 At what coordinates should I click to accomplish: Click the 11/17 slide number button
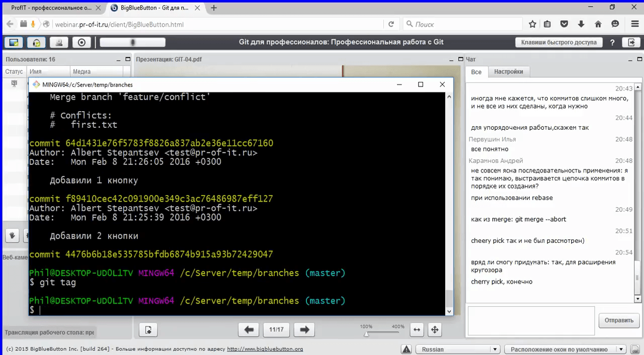coord(276,330)
